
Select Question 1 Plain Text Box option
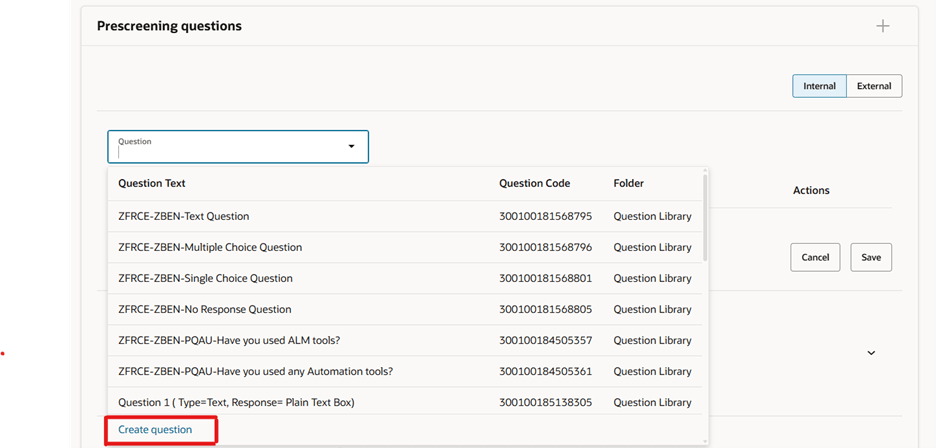point(236,402)
